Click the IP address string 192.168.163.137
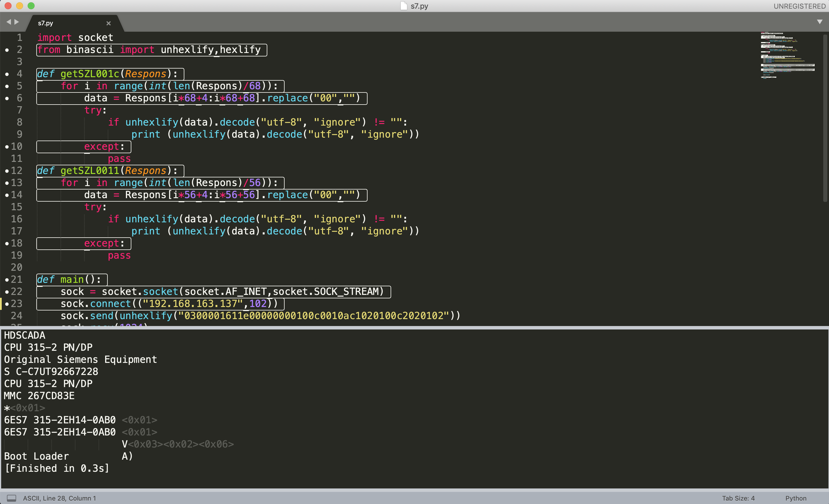 (x=193, y=304)
